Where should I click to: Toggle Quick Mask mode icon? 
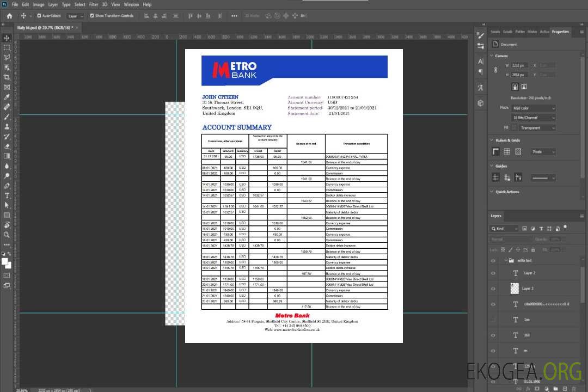[x=7, y=275]
